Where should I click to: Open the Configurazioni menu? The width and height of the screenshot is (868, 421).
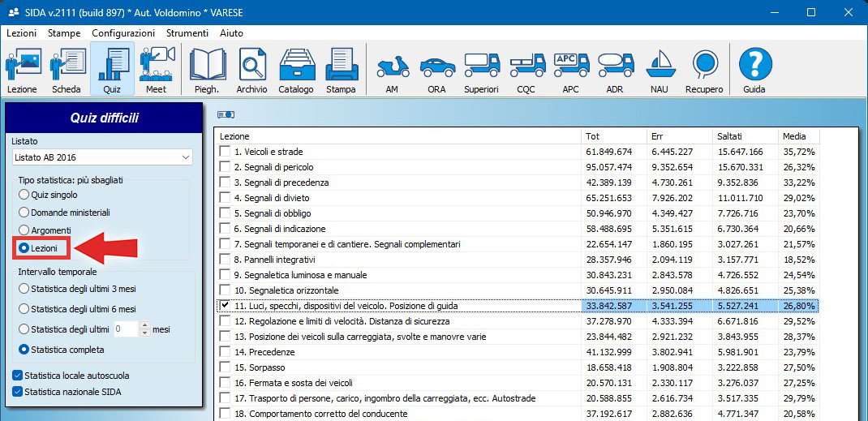(x=122, y=33)
